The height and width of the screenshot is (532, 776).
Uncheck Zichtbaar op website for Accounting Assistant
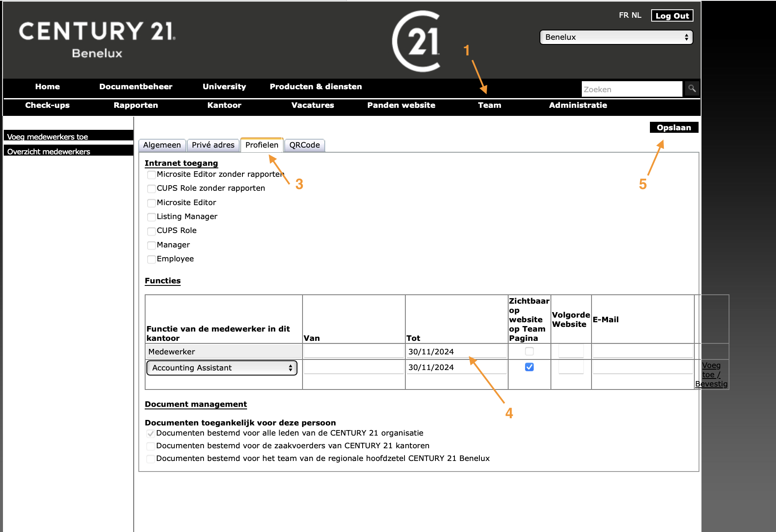pyautogui.click(x=529, y=367)
